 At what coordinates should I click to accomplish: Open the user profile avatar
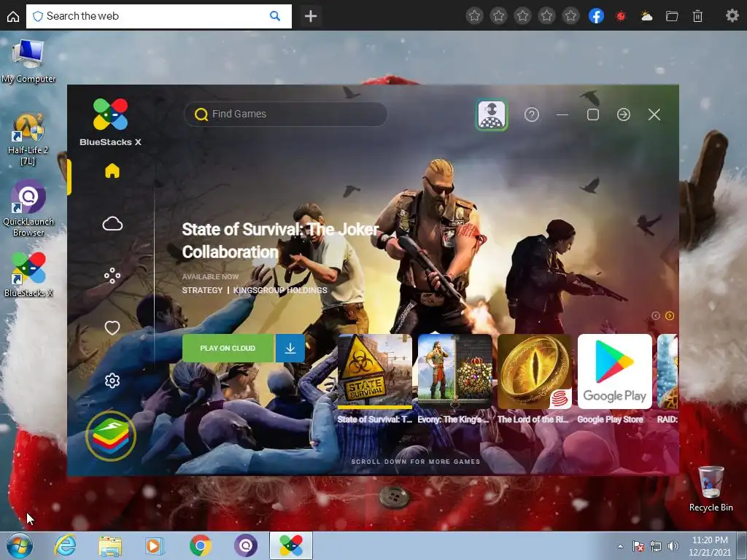(492, 114)
